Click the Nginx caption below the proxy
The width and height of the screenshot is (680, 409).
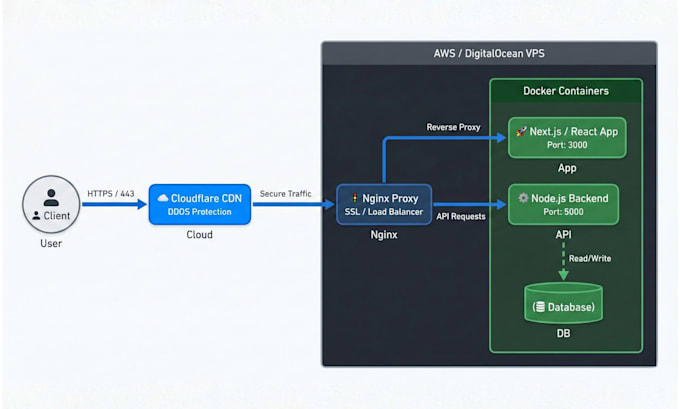384,235
